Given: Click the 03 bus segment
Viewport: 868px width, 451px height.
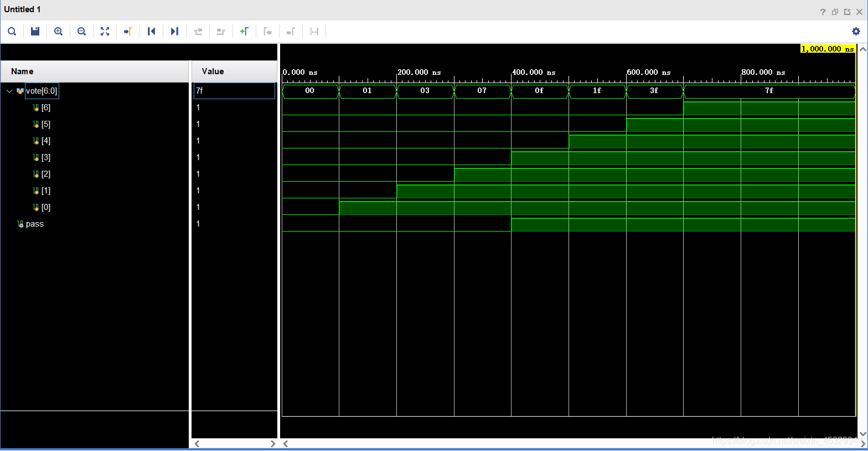Looking at the screenshot, I should [425, 91].
